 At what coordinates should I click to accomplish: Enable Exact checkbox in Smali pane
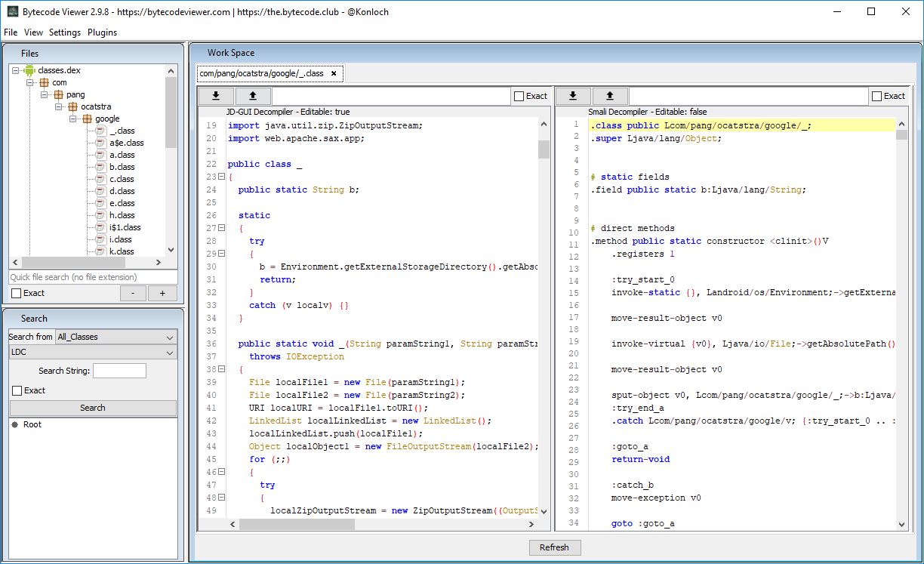[x=876, y=96]
